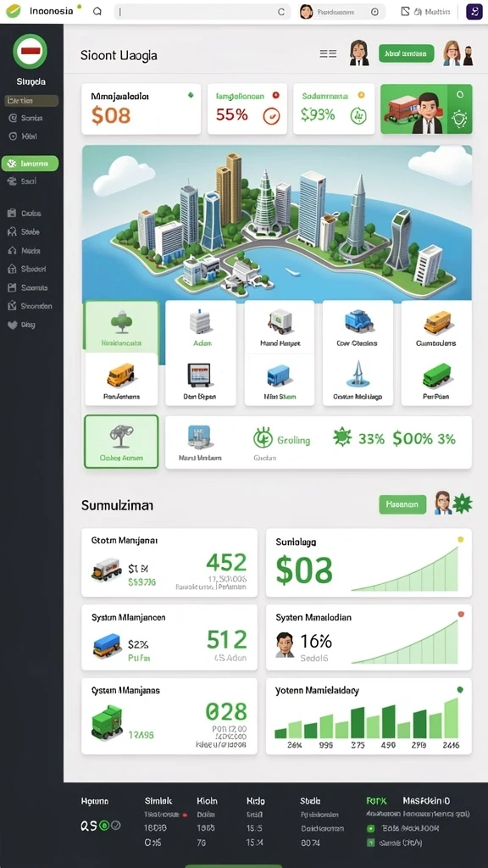Select the orange bus tile in second row
This screenshot has height=868, width=488.
[121, 379]
